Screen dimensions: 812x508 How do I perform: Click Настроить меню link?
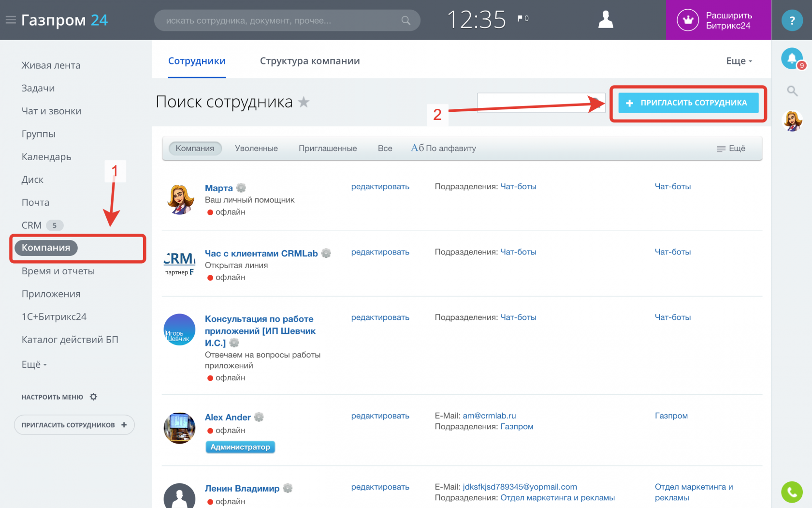point(52,397)
